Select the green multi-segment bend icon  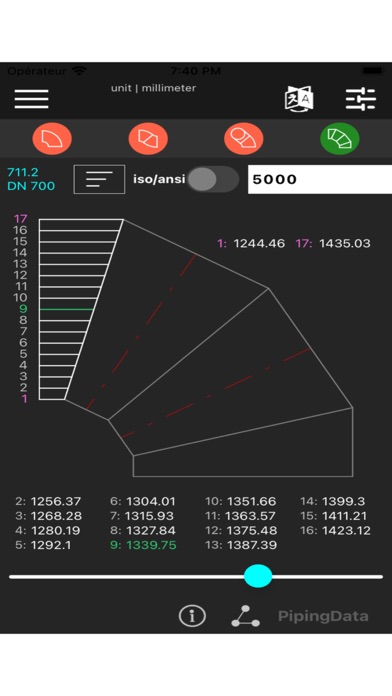[x=340, y=138]
